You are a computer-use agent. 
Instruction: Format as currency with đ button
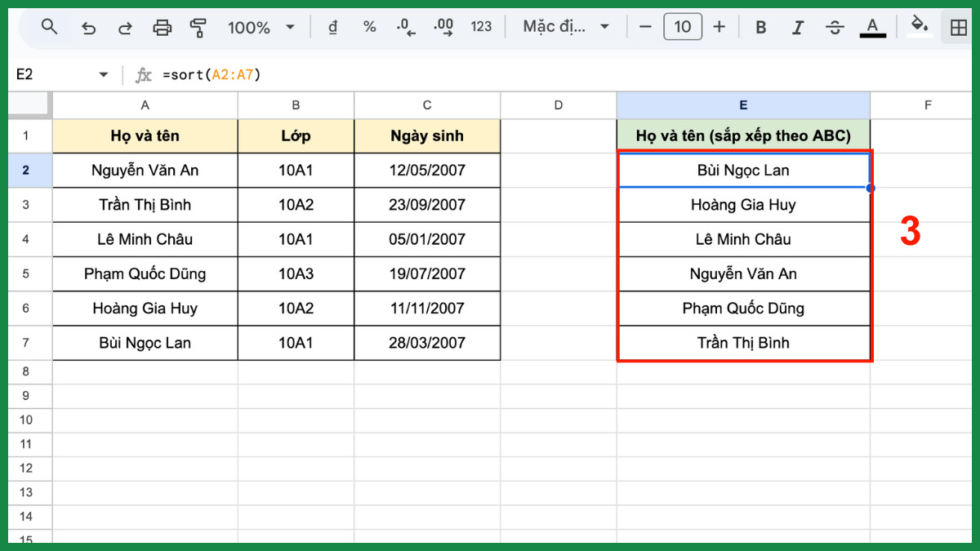pos(332,27)
